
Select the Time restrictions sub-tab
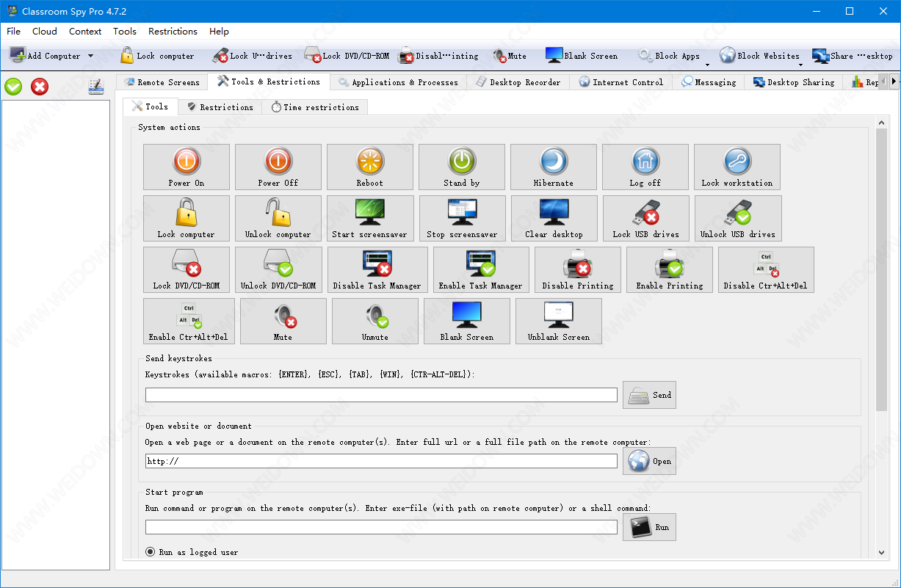click(314, 107)
